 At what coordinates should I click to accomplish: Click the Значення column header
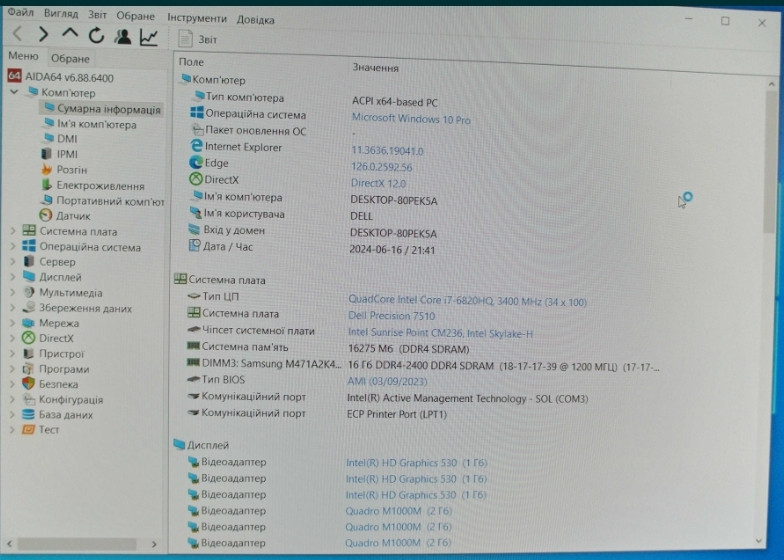(x=376, y=68)
